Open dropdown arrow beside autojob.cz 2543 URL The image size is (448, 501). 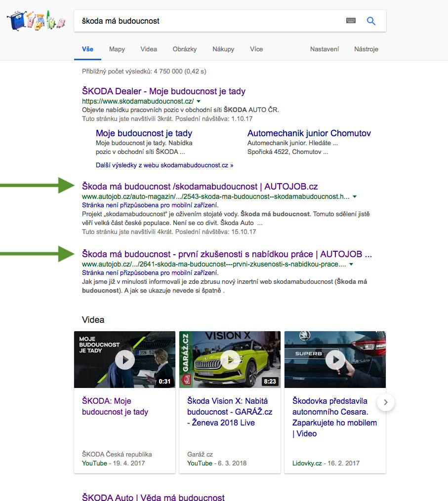tap(355, 196)
